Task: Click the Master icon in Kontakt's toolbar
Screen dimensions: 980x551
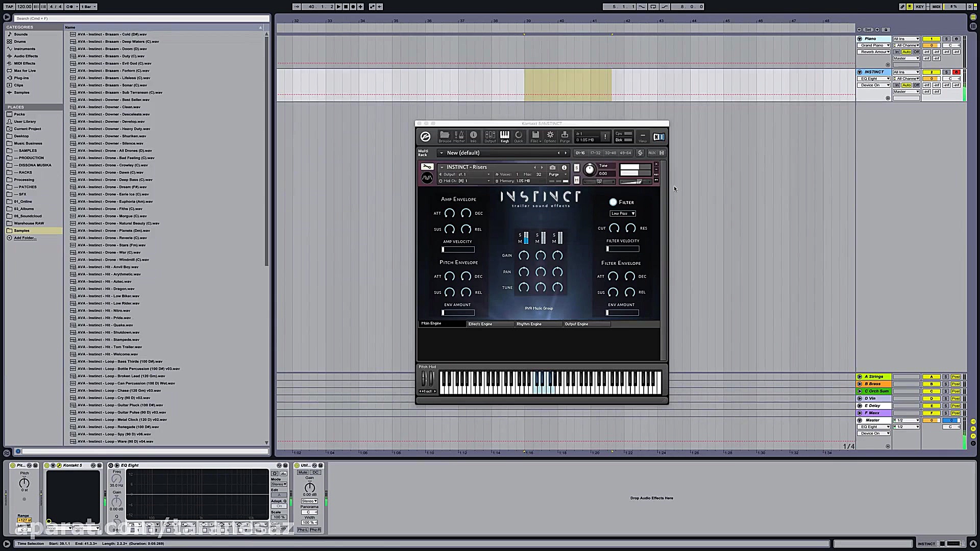Action: (x=458, y=137)
